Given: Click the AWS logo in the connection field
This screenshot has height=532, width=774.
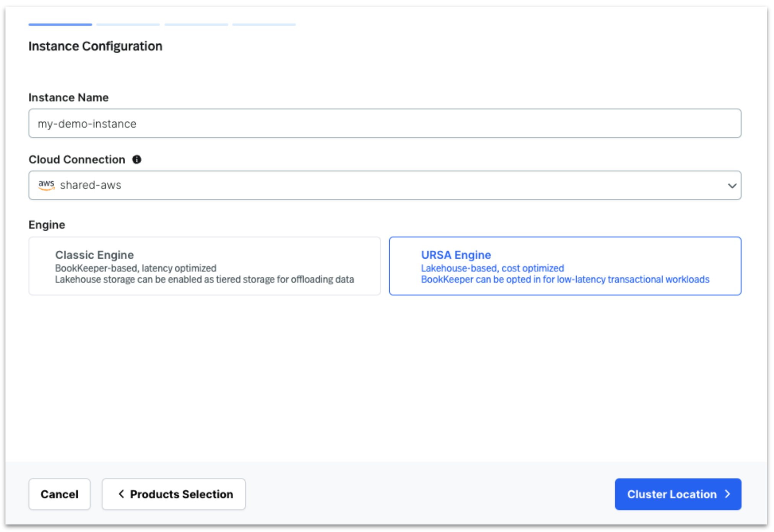Looking at the screenshot, I should coord(47,185).
